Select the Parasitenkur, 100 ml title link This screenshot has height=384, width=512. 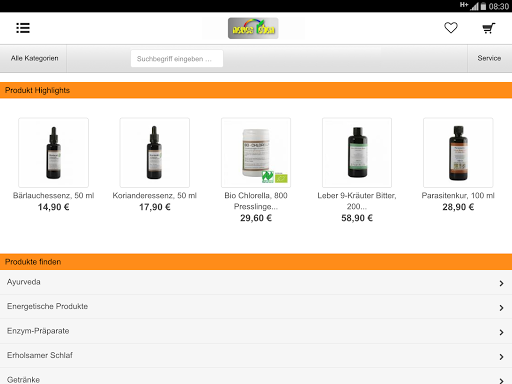458,195
